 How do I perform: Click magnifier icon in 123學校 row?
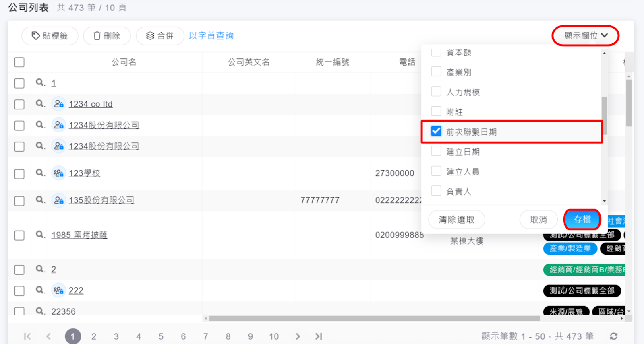40,173
